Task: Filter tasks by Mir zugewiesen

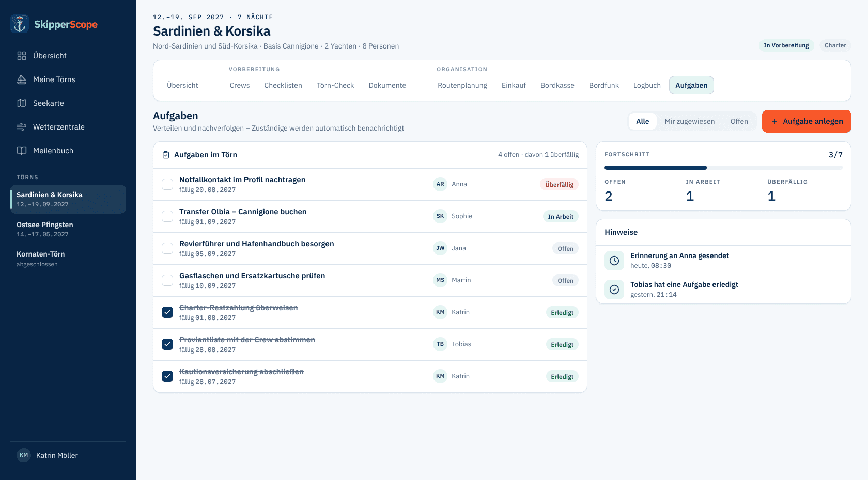Action: click(690, 121)
